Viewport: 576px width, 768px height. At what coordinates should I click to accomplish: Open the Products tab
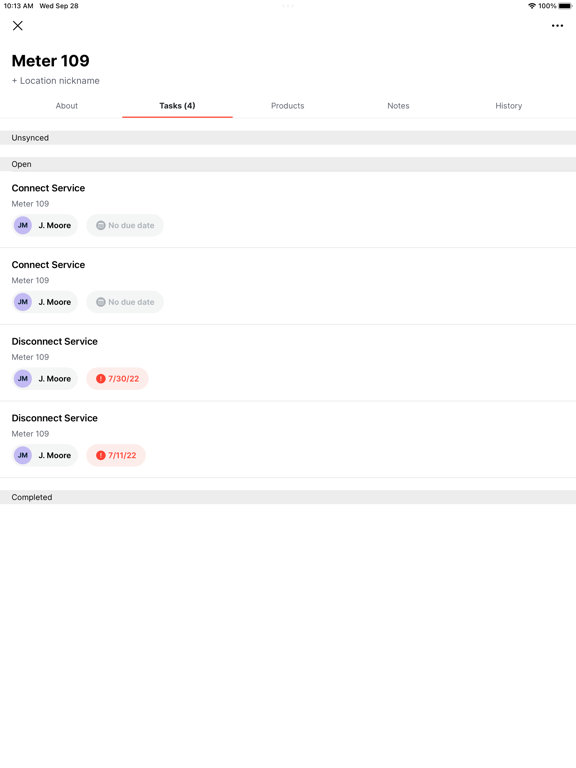(288, 106)
